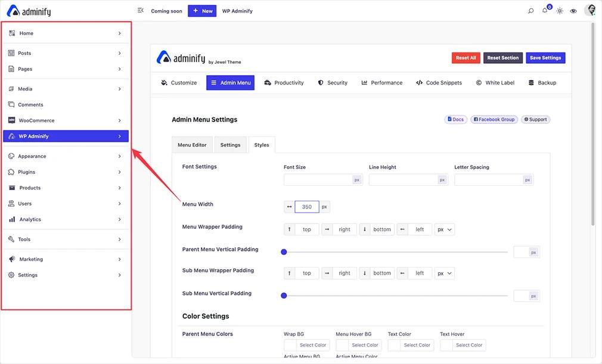Screen dimensions: 602x364
Task: Toggle light/dark mode sun icon
Action: pyautogui.click(x=560, y=11)
